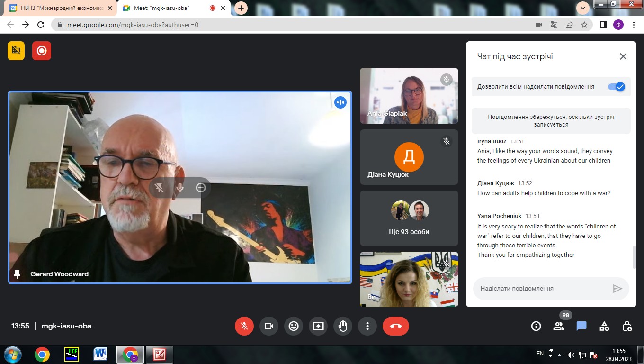Open meeting details info icon
This screenshot has height=364, width=644.
[x=536, y=326]
